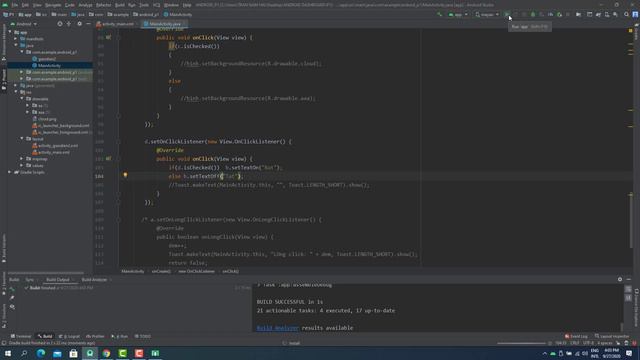Collapse the drawable folder in project tree
This screenshot has height=360, width=640.
pos(22,98)
